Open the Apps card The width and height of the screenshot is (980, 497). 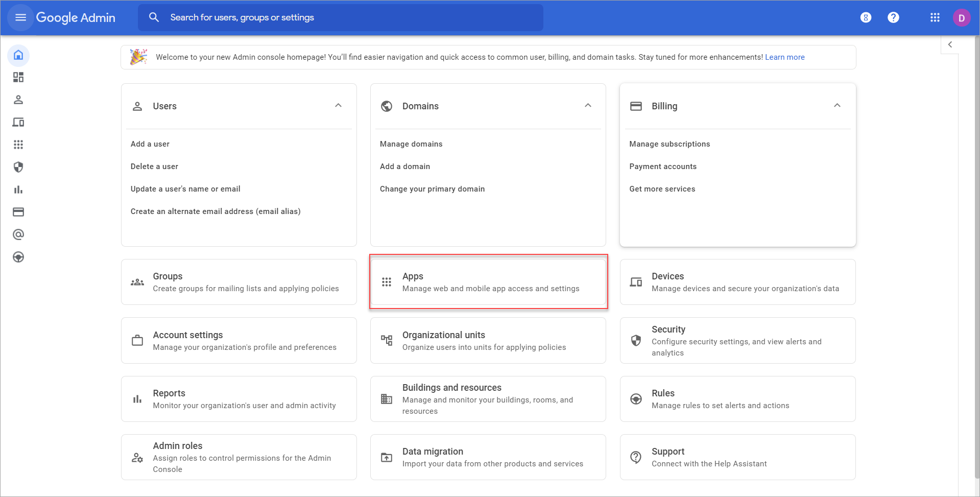click(488, 282)
